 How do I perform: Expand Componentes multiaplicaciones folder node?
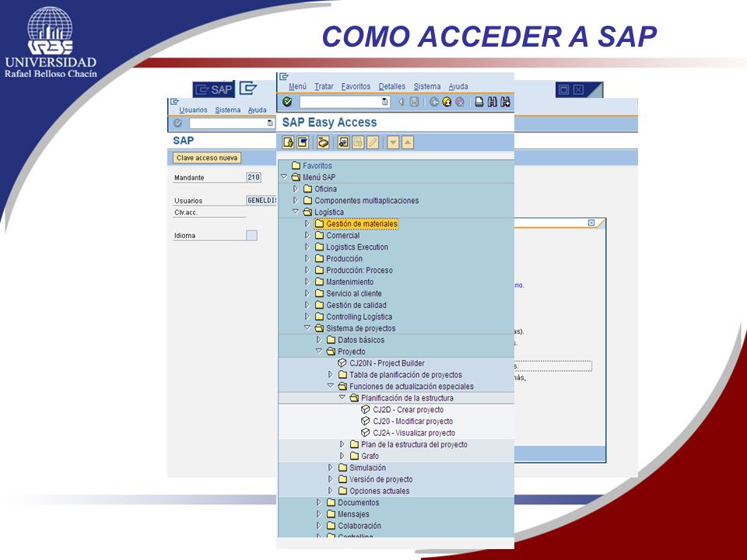[x=296, y=200]
